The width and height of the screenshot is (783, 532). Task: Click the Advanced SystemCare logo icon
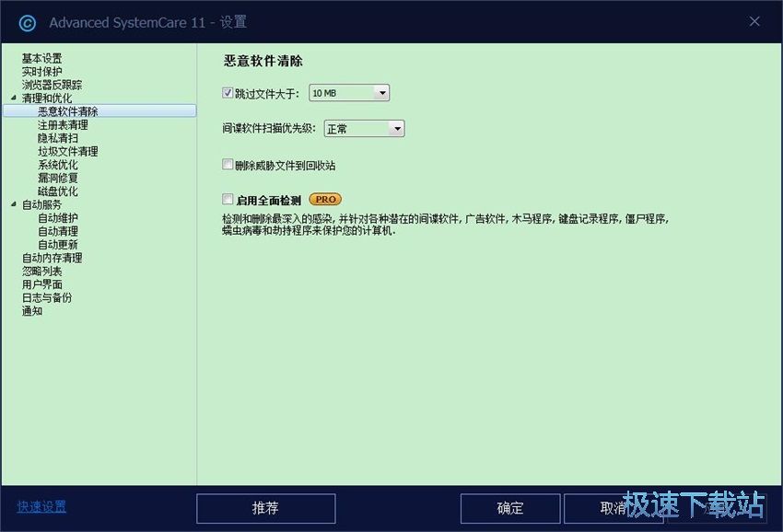point(27,23)
